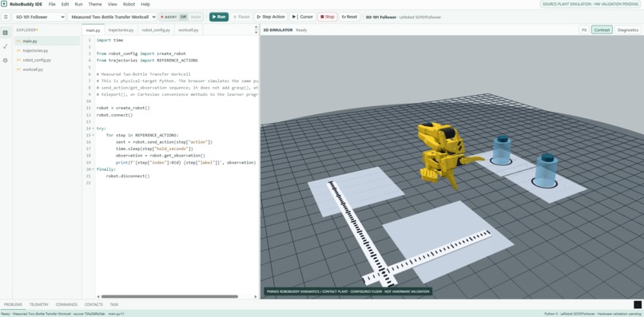644x317 pixels.
Task: Open the Problems bottom panel tab
Action: coord(13,305)
